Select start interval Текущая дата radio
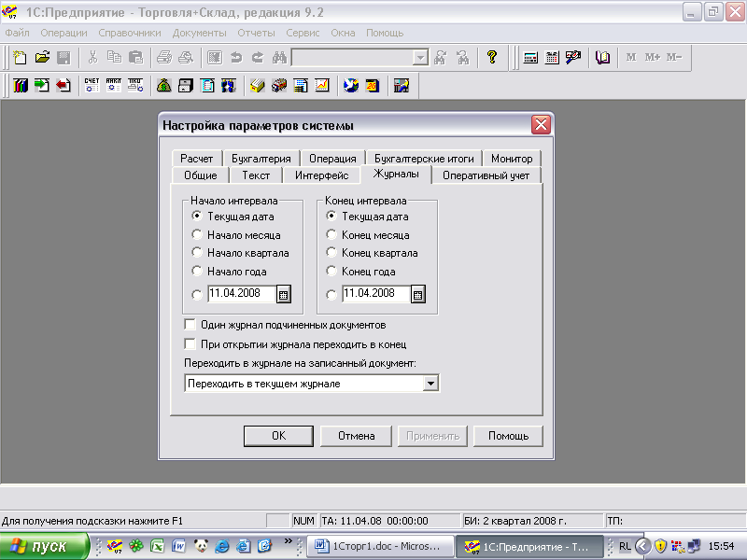Screen dimensions: 747x560 [197, 216]
